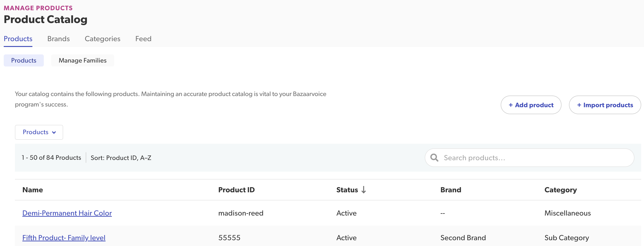
Task: Open the Brands tab
Action: pos(58,39)
